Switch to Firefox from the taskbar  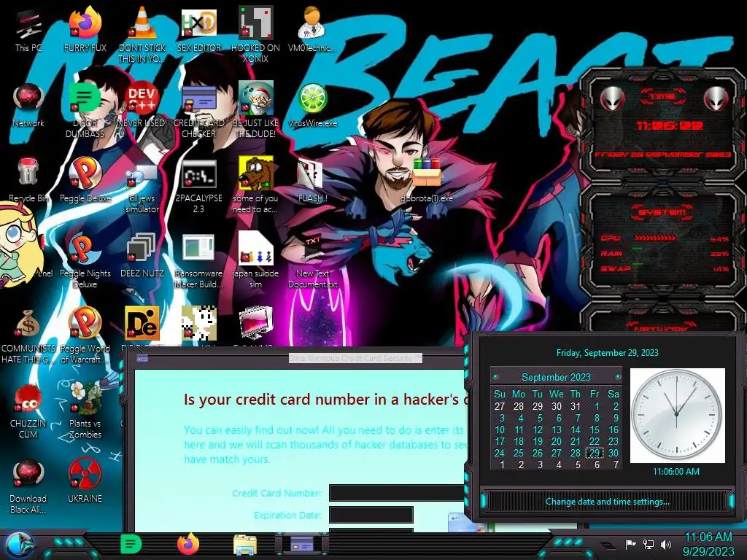[x=188, y=544]
